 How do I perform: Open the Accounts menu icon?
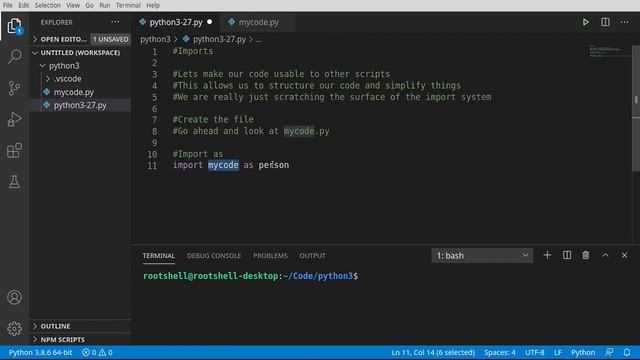[x=14, y=297]
